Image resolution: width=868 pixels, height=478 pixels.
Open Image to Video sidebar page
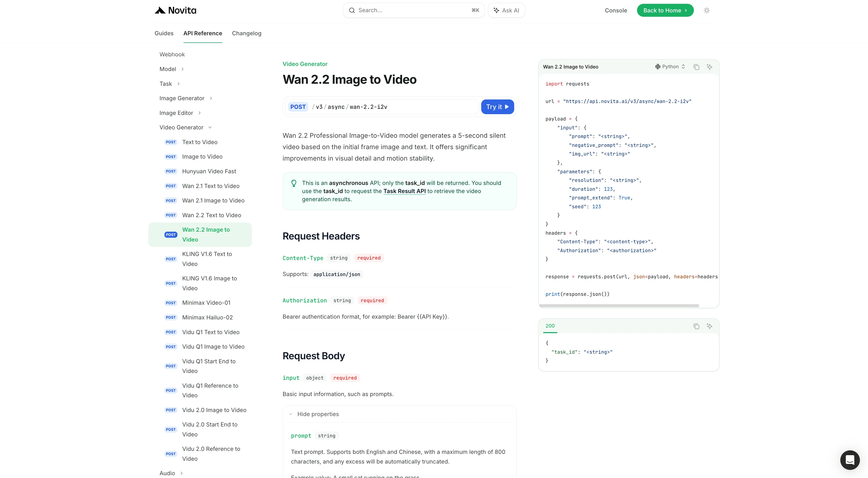click(x=202, y=157)
